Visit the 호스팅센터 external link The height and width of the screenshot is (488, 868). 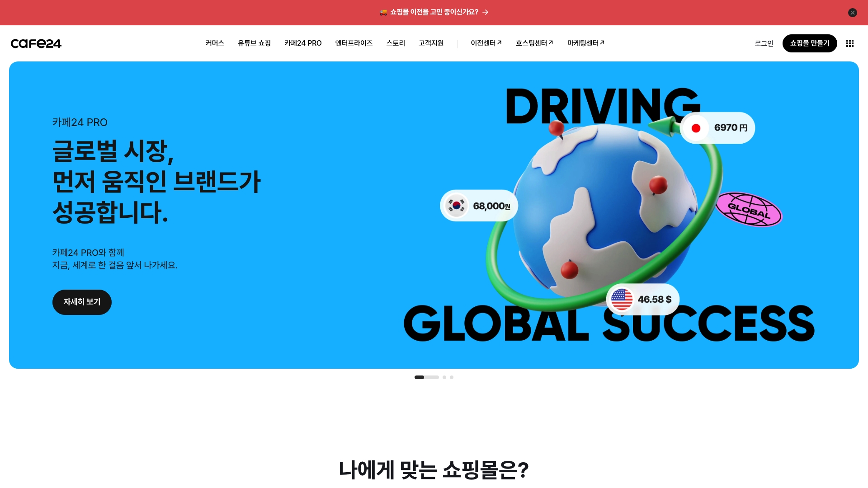pos(534,43)
